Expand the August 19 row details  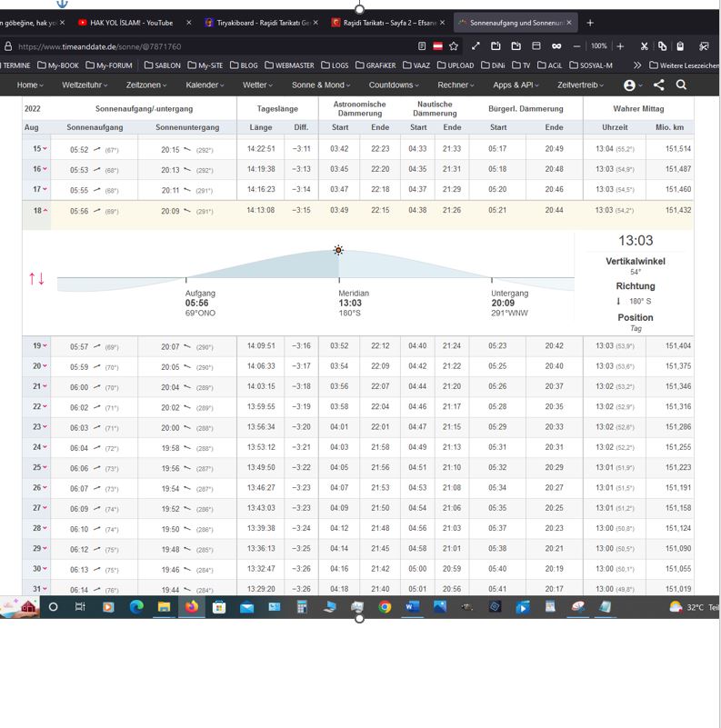click(40, 346)
